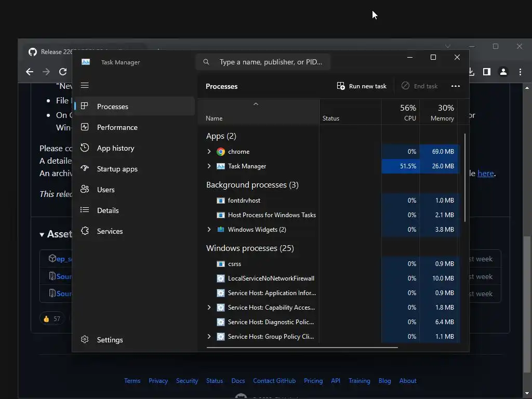Open the tab search chevron in Chrome

click(448, 46)
